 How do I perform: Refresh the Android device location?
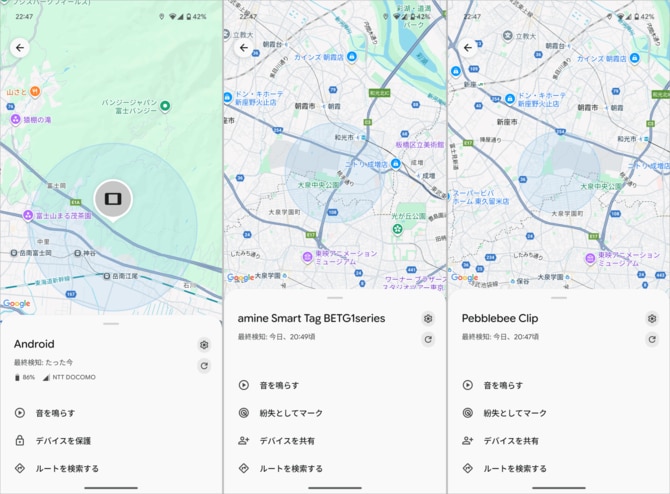click(204, 366)
